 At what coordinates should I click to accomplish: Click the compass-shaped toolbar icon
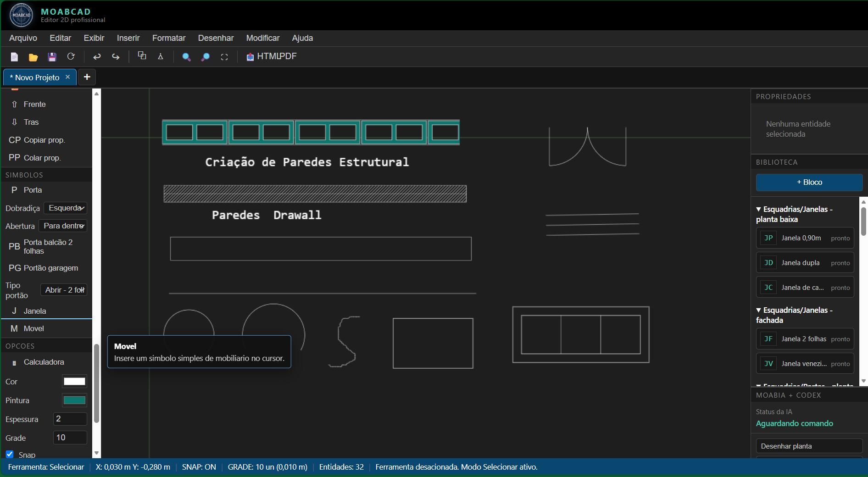(161, 56)
